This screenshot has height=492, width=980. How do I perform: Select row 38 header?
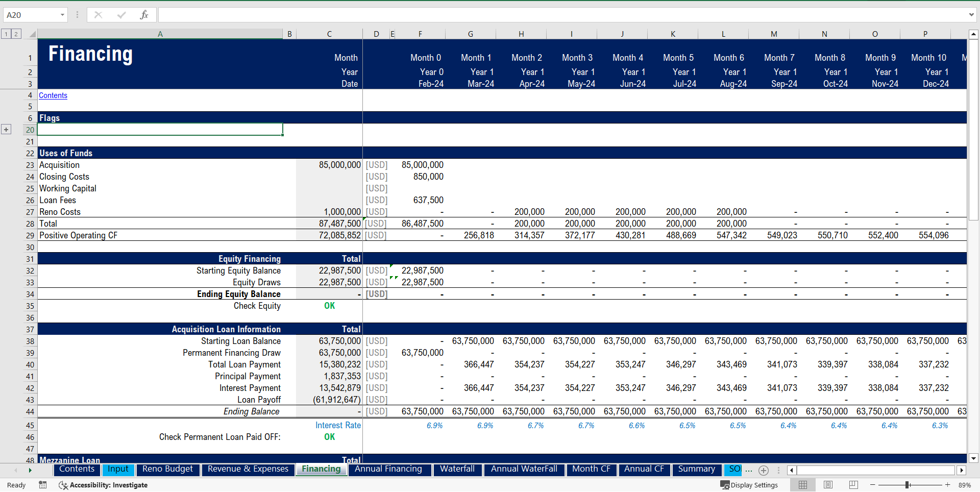click(x=30, y=341)
